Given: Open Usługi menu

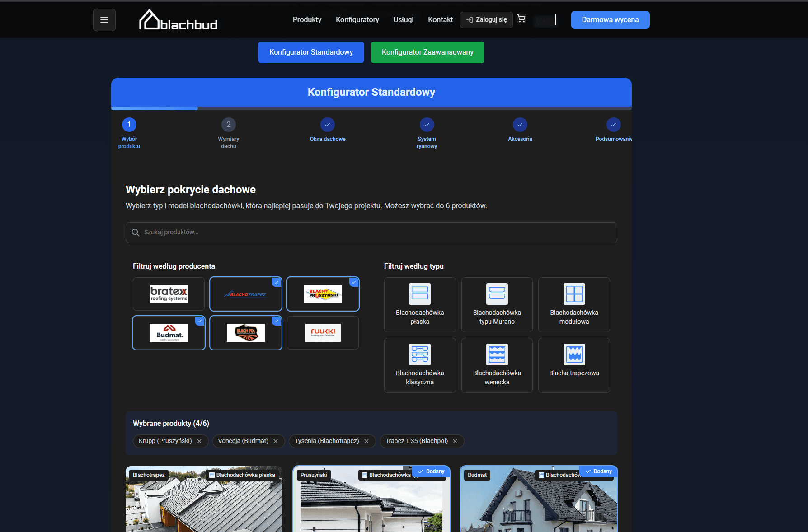Looking at the screenshot, I should tap(403, 20).
